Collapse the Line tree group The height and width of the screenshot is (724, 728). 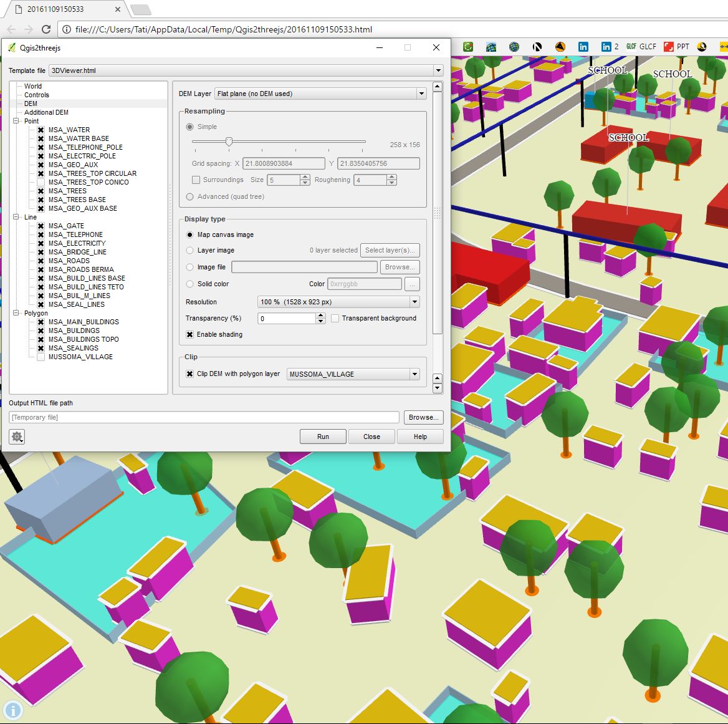click(x=16, y=217)
